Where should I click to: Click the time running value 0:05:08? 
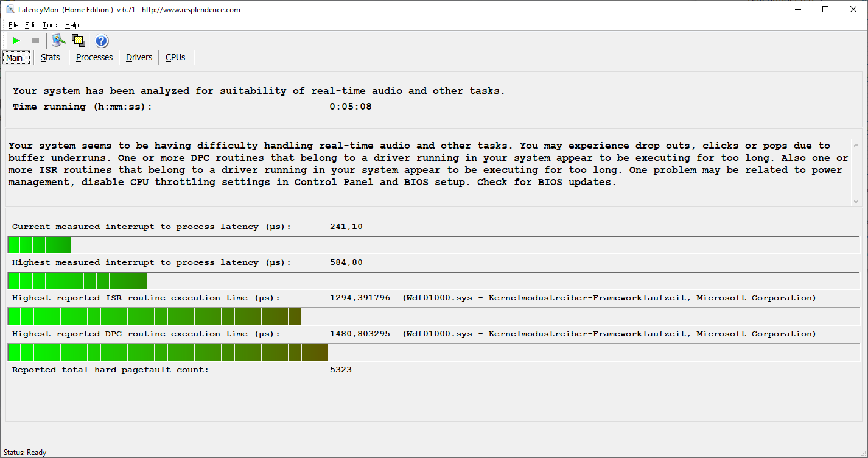tap(351, 107)
